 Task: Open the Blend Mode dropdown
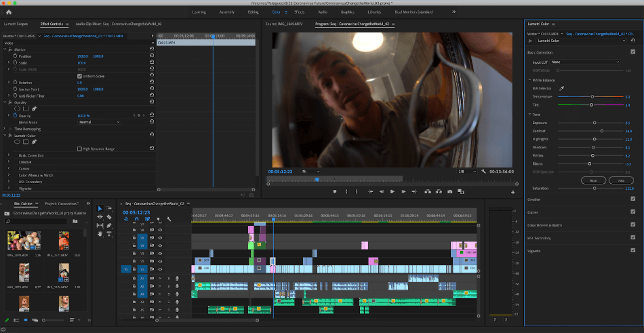pos(99,122)
